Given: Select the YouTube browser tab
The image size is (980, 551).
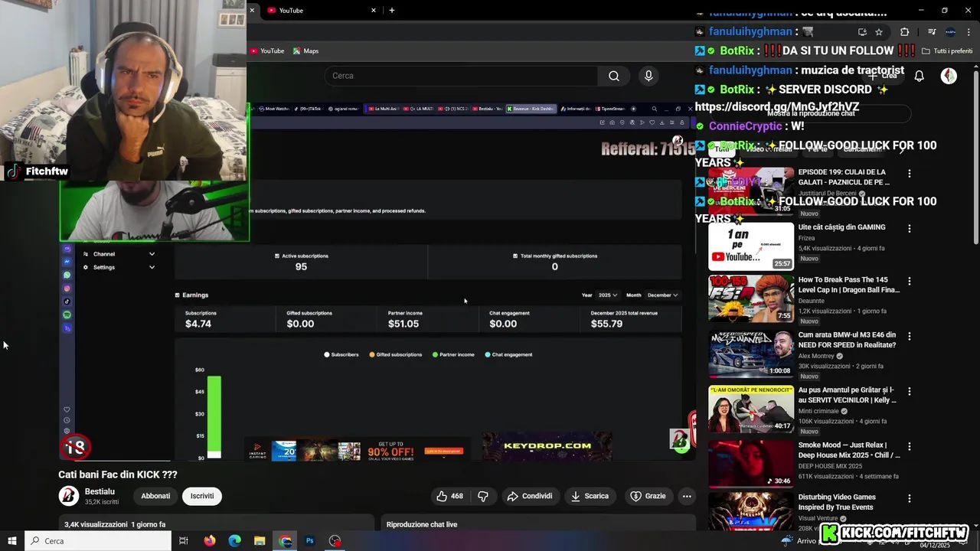Looking at the screenshot, I should click(x=322, y=10).
